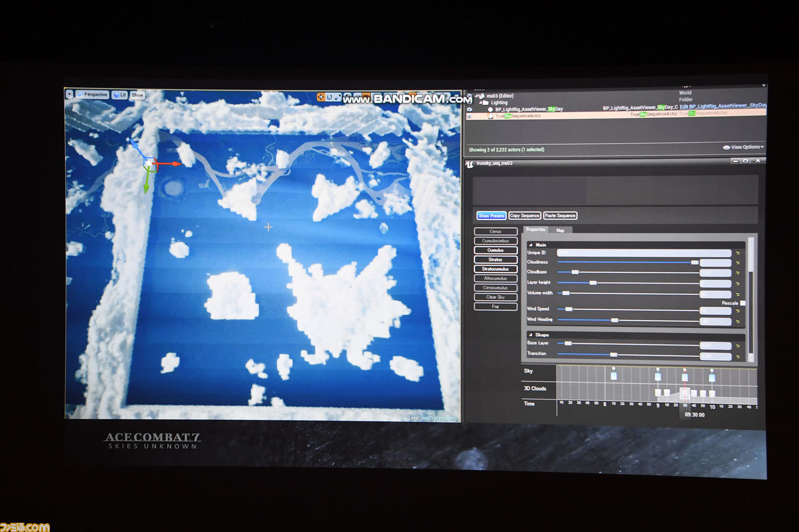The image size is (799, 532).
Task: Open the viewport Show menu
Action: [x=137, y=95]
